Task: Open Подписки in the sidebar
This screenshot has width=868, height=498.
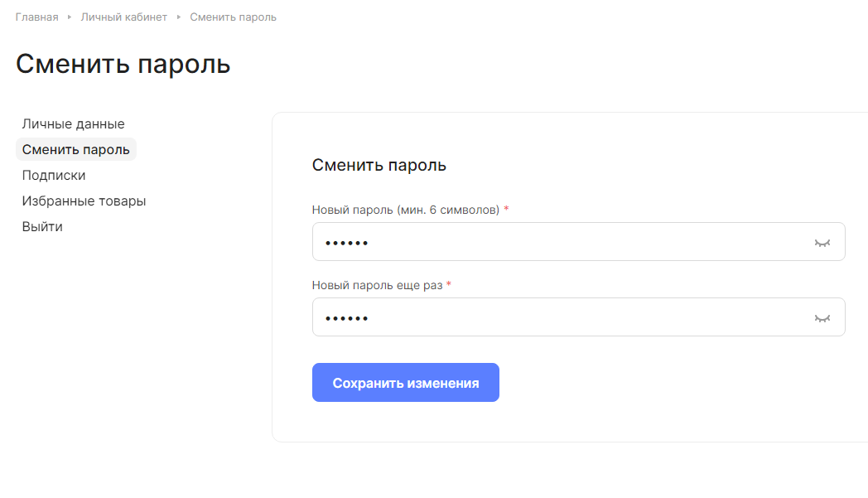Action: click(x=54, y=175)
